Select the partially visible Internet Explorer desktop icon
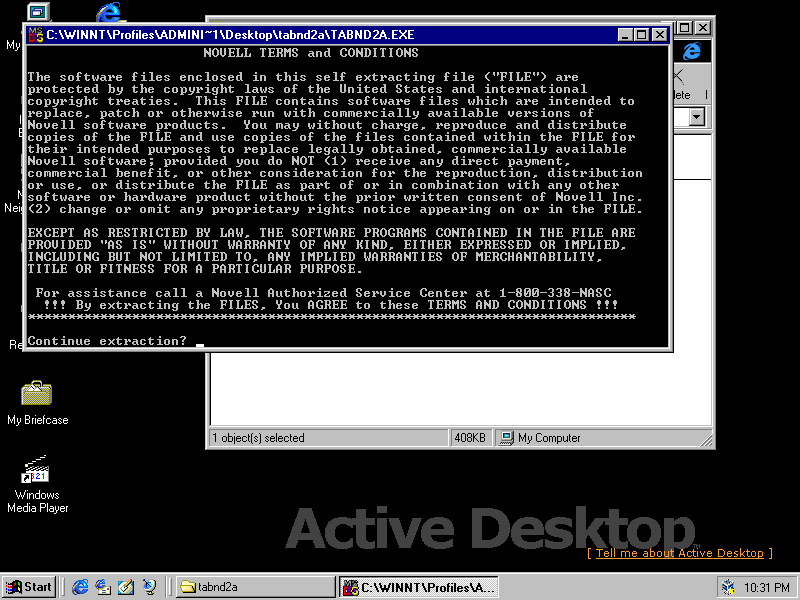Viewport: 800px width, 600px height. (x=109, y=12)
